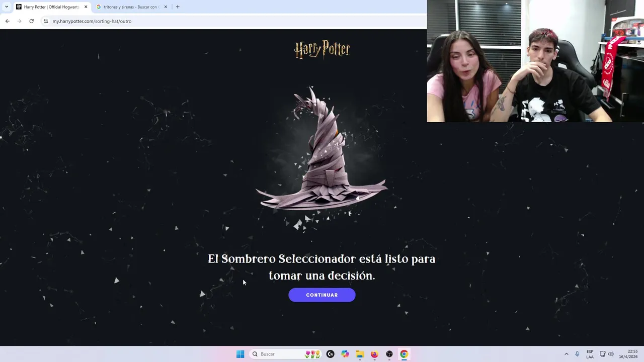Screen dimensions: 644x362
Task: Click the webcam video overlay
Action: click(x=535, y=61)
